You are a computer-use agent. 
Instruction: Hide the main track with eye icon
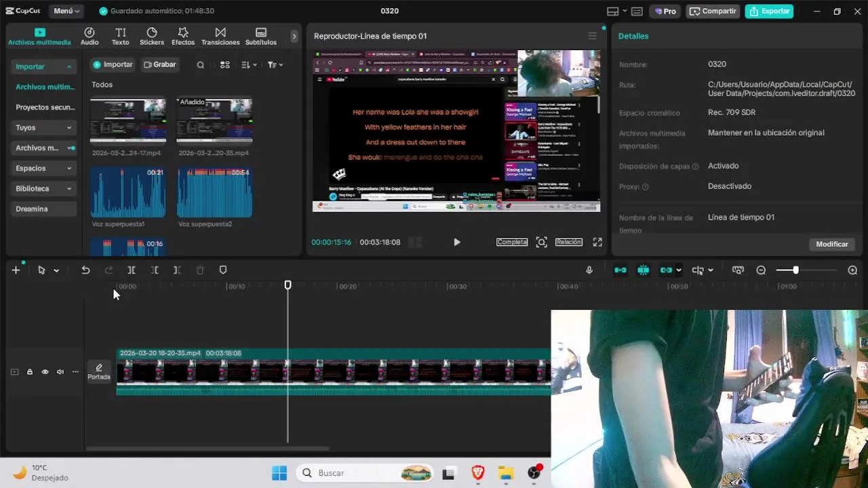45,371
